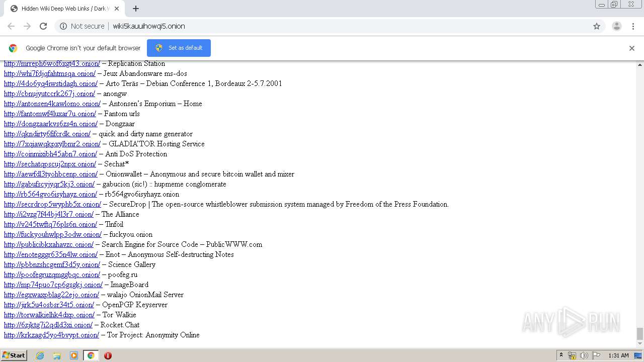Open the poofegruzqmggbqc.onion link

pyautogui.click(x=52, y=275)
